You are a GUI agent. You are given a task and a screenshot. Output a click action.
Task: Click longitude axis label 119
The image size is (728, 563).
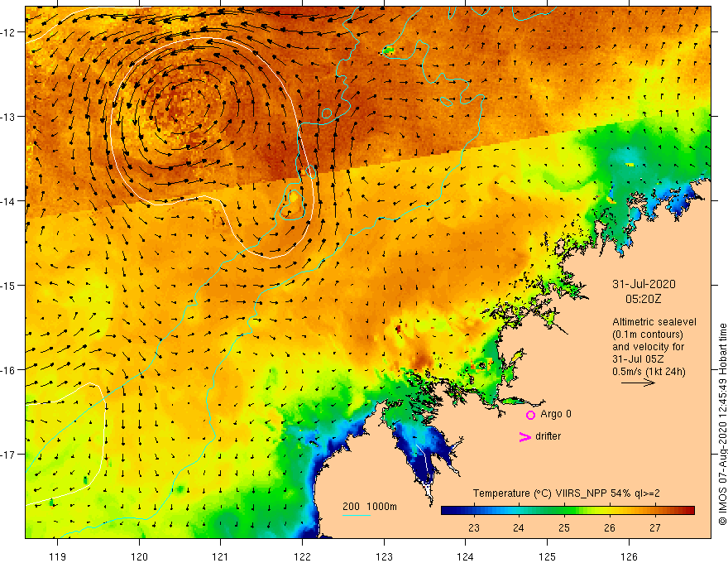pyautogui.click(x=58, y=557)
